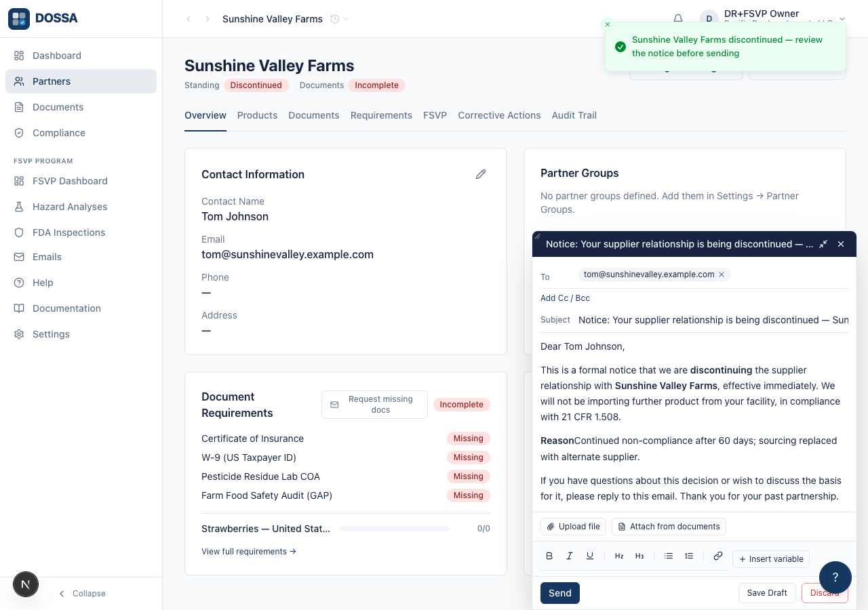Click Attach from documents button

(669, 527)
